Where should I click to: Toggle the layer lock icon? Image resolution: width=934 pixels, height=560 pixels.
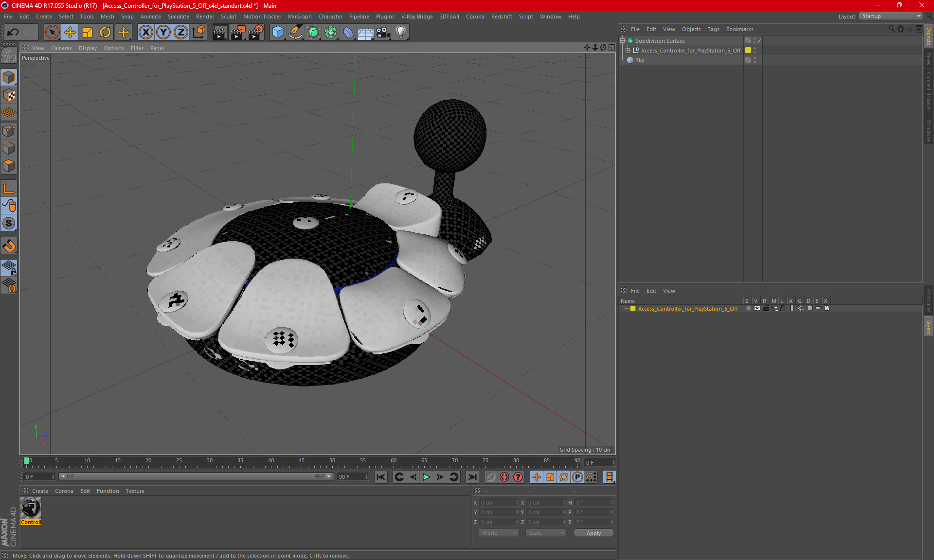coord(783,309)
